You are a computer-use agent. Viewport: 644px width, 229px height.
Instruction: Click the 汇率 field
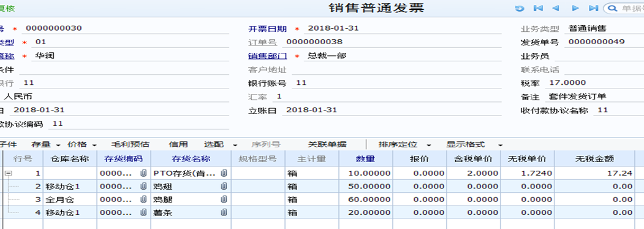click(387, 97)
